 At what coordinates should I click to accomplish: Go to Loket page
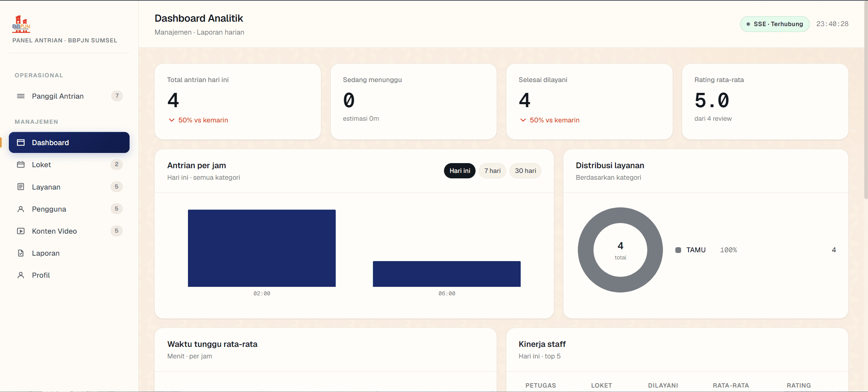point(69,164)
